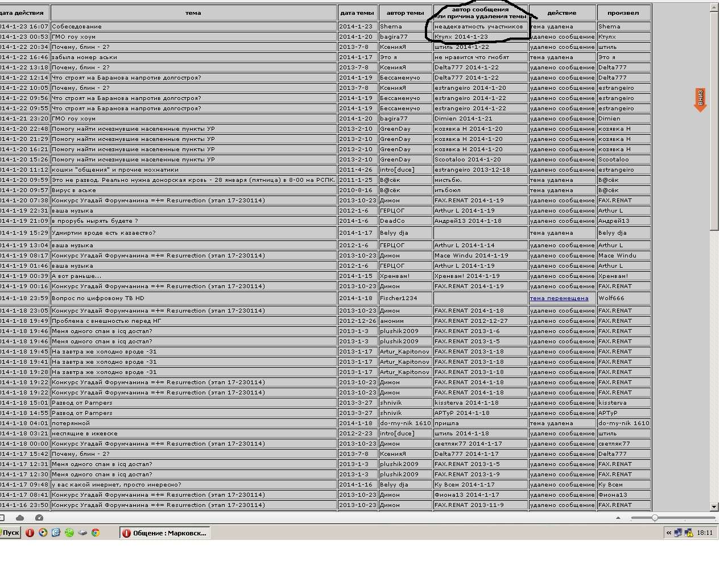Click the 'автор темы' column header
Screen dimensions: 728x582
(x=405, y=13)
